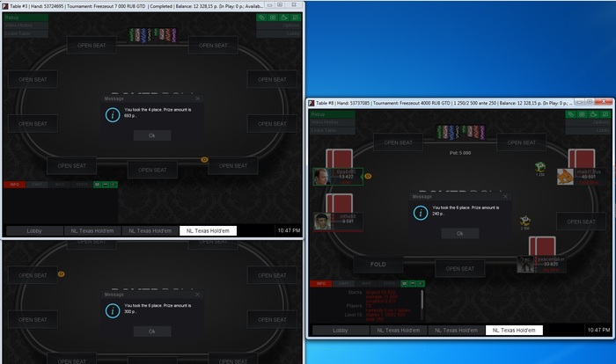Select the INFO tab in Table #3
The width and height of the screenshot is (616, 364).
click(15, 185)
